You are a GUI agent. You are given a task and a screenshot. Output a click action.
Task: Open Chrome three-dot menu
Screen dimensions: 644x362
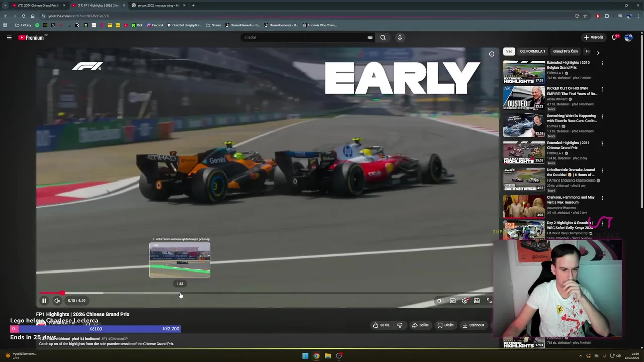[638, 16]
